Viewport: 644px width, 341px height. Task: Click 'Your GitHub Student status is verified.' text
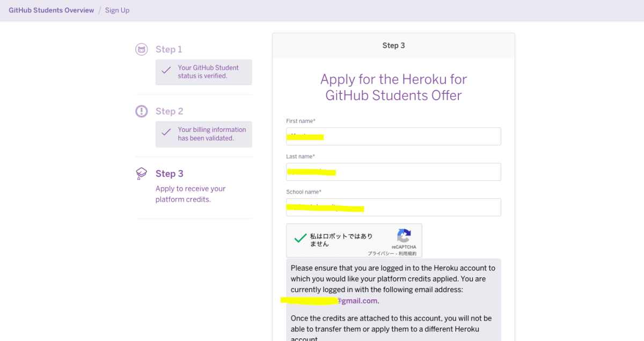tap(208, 72)
